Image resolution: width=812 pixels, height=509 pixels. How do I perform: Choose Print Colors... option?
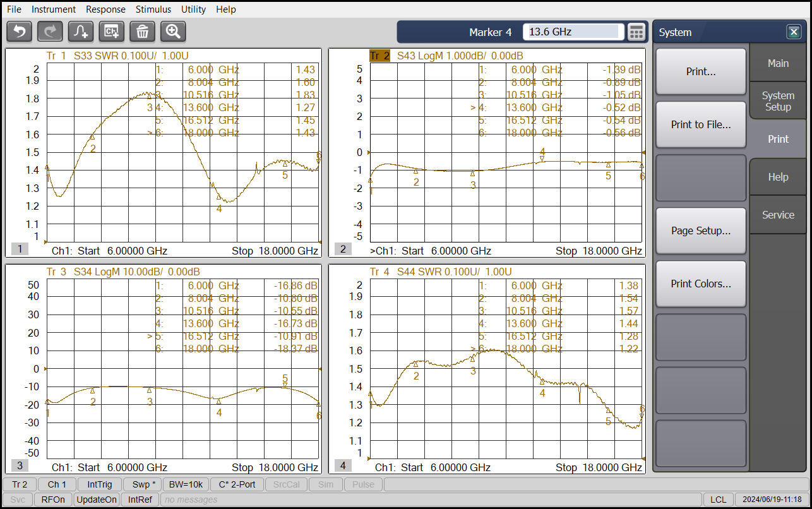[700, 284]
